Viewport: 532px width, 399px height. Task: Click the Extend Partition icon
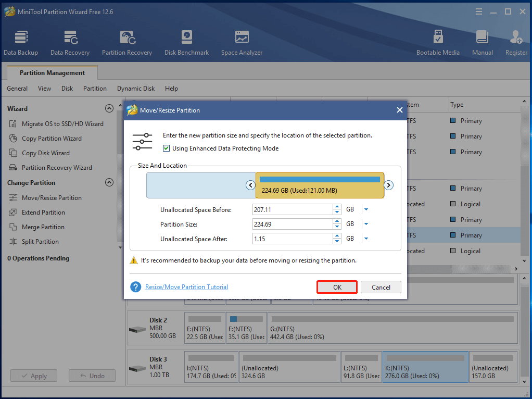[x=13, y=212]
